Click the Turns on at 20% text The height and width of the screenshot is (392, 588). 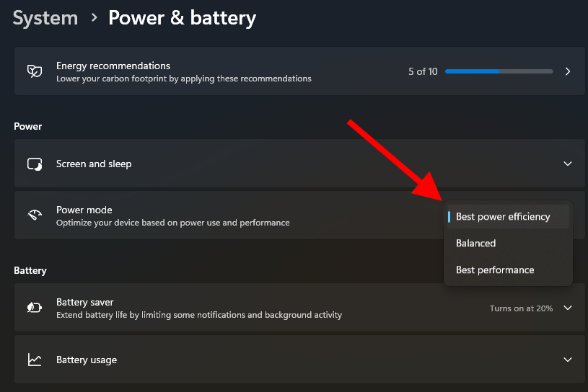coord(521,308)
